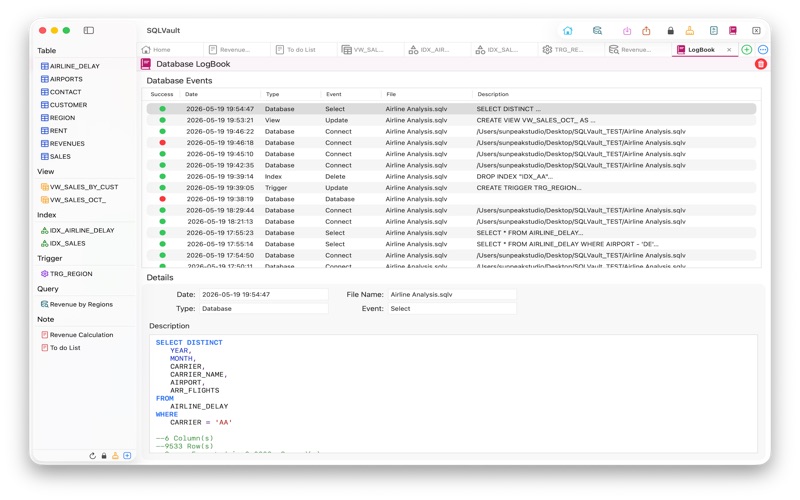Sort events by the Type column header

(x=272, y=94)
